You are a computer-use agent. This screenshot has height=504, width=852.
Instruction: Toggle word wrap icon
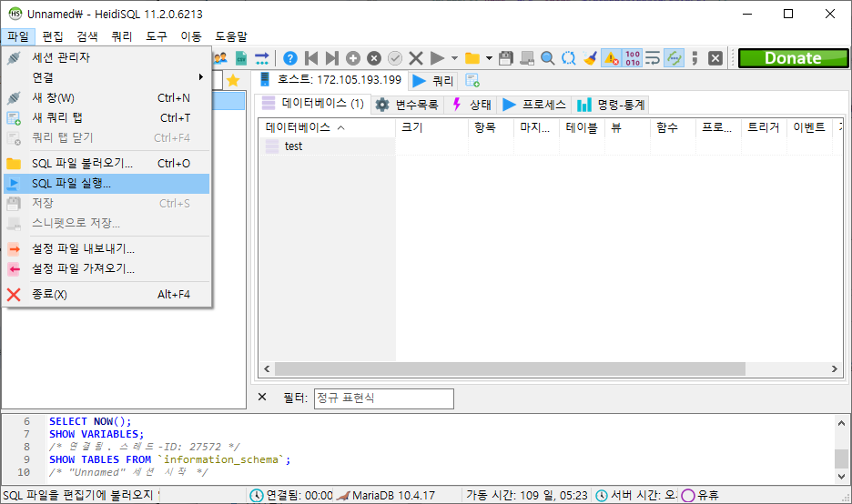[x=653, y=58]
